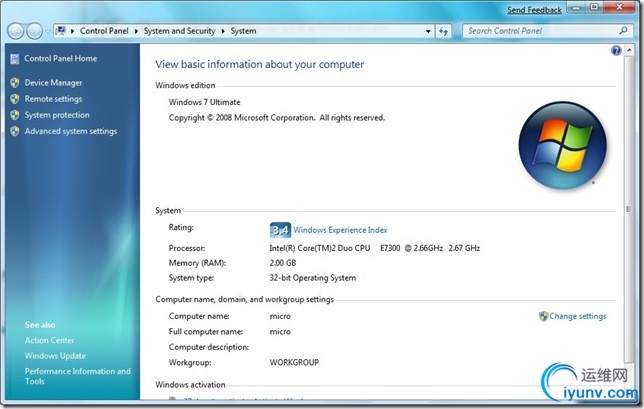Click the scrollbar up arrow
Image resolution: width=644 pixels, height=409 pixels.
[x=629, y=51]
